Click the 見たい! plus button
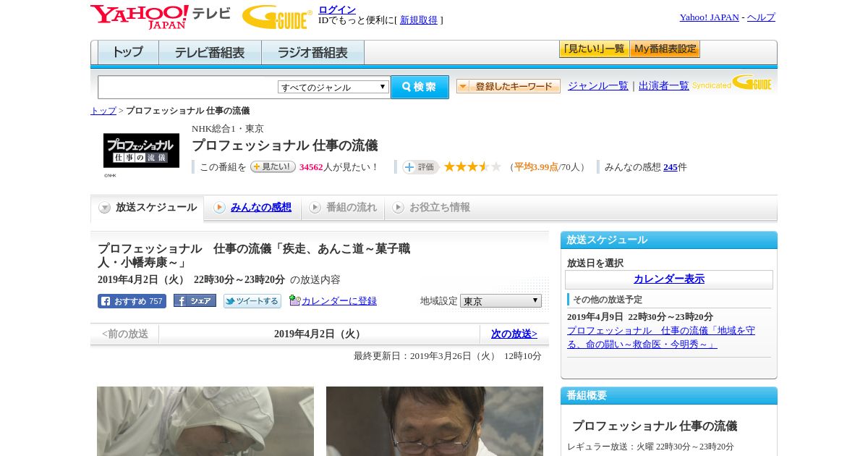 coord(273,166)
